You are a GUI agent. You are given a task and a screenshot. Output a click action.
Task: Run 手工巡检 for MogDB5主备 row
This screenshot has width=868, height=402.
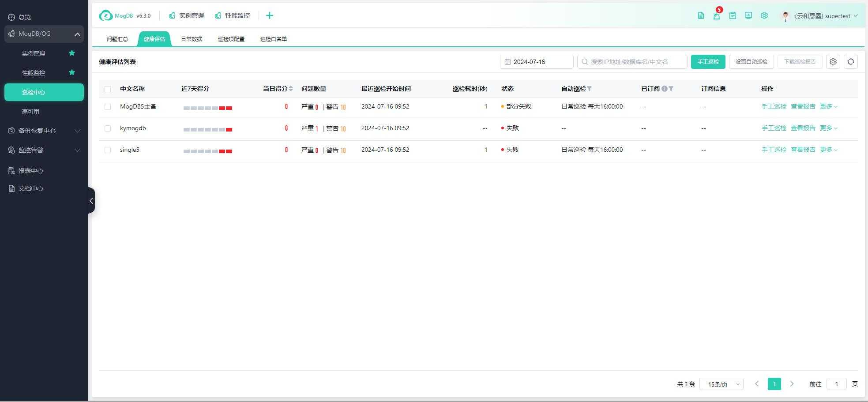pos(774,106)
